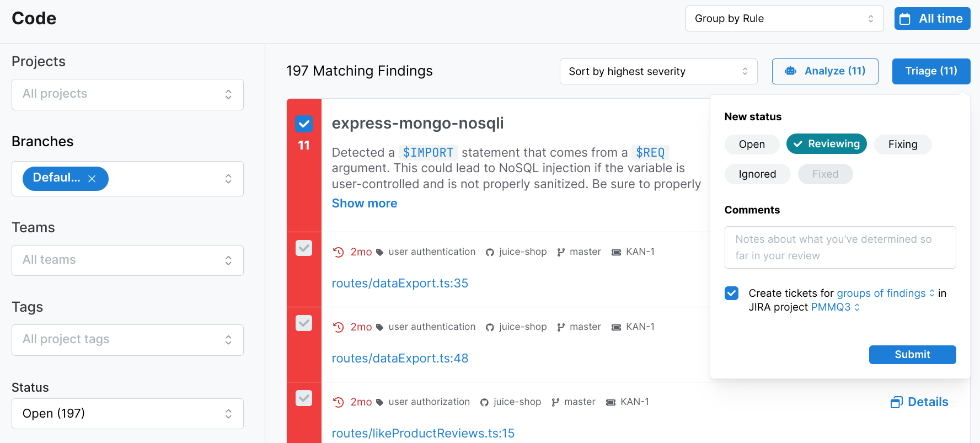Expand the Sort by highest severity dropdown
The image size is (980, 443).
[x=658, y=72]
